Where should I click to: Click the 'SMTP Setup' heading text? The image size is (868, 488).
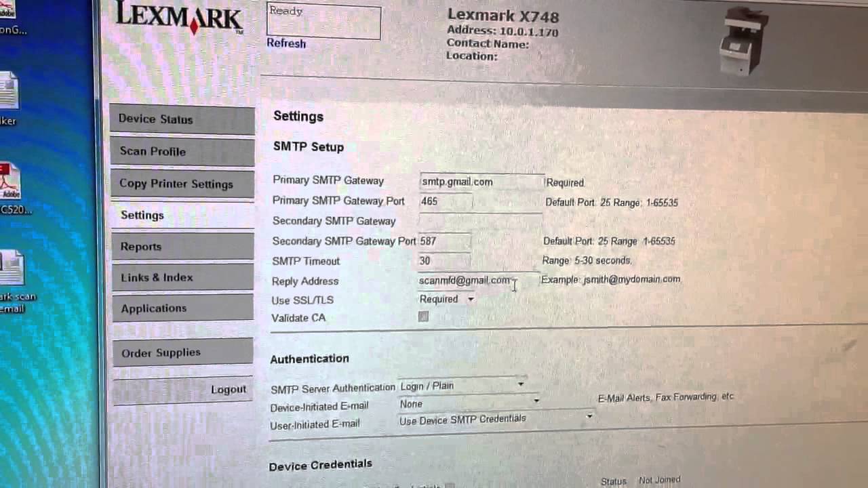[309, 147]
